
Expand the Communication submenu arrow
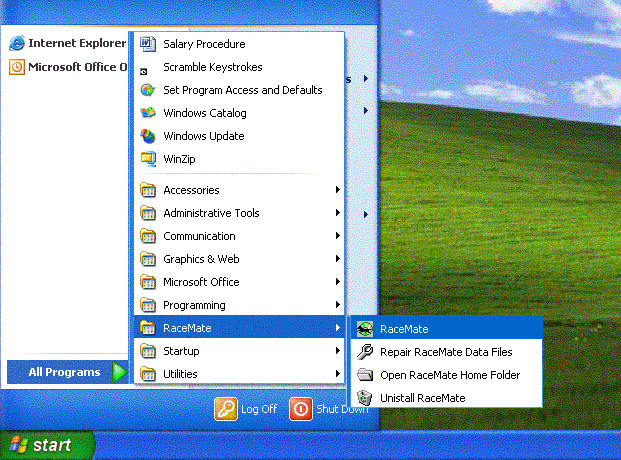[x=337, y=236]
